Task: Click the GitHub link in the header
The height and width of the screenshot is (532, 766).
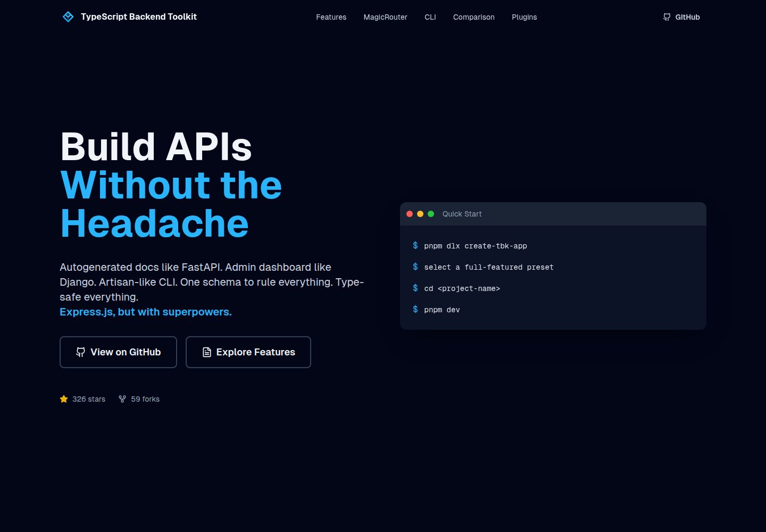Action: [x=681, y=17]
